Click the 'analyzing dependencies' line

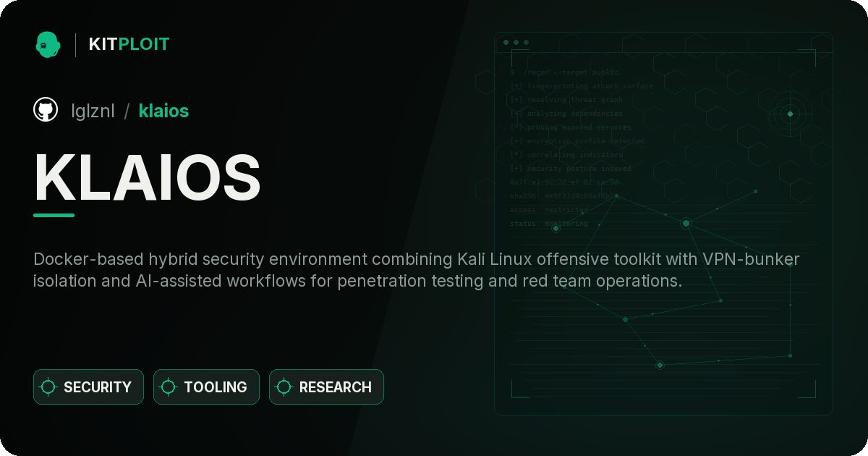click(566, 114)
